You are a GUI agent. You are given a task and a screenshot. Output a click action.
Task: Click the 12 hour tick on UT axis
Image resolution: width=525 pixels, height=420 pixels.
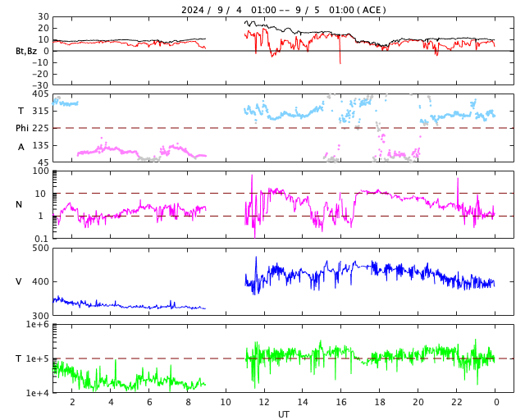pyautogui.click(x=264, y=402)
